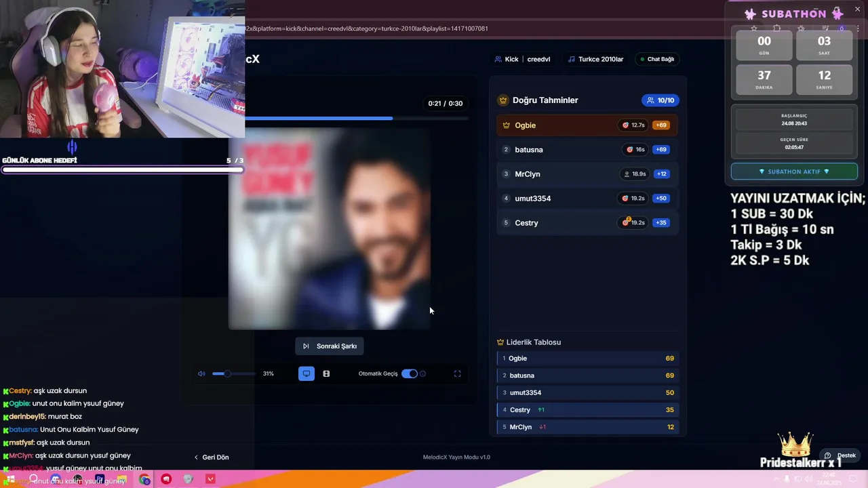
Task: Mute the speaker volume icon
Action: 201,373
